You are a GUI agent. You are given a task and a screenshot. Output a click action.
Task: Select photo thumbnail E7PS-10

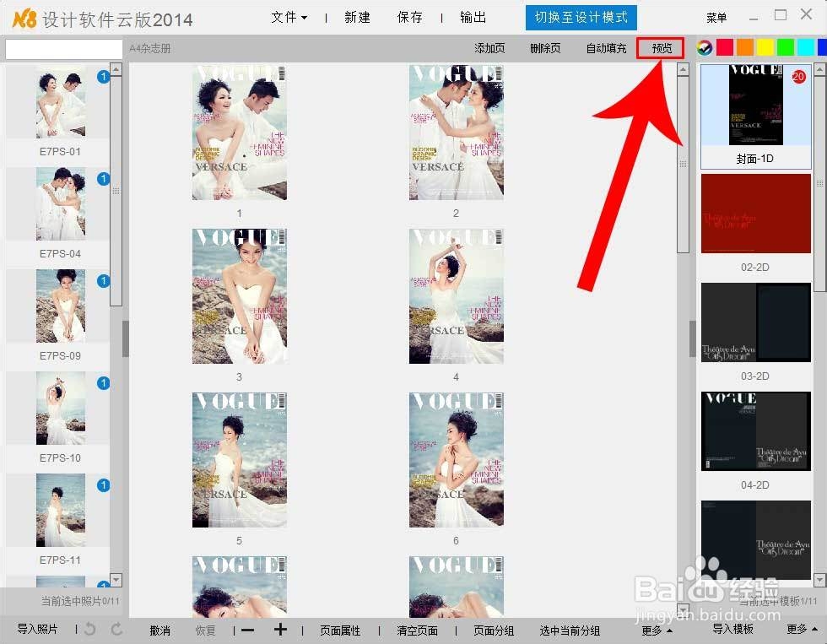click(61, 408)
